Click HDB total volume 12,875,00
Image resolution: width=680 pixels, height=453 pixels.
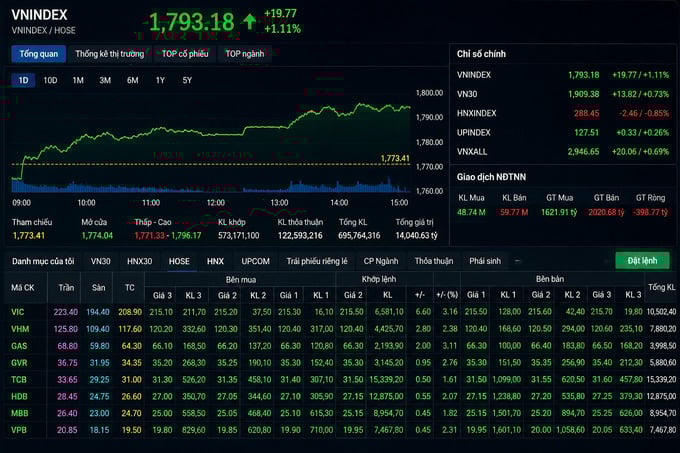coord(661,397)
